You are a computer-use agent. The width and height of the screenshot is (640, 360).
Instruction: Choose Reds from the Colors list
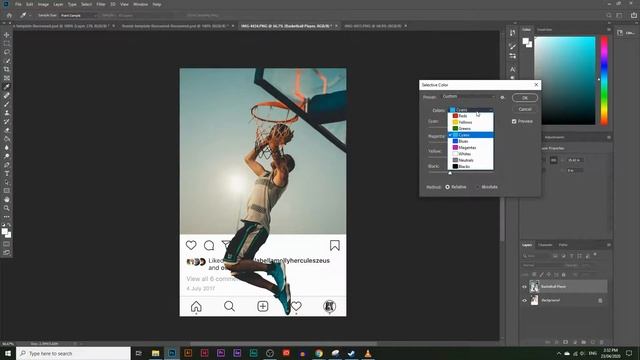471,116
